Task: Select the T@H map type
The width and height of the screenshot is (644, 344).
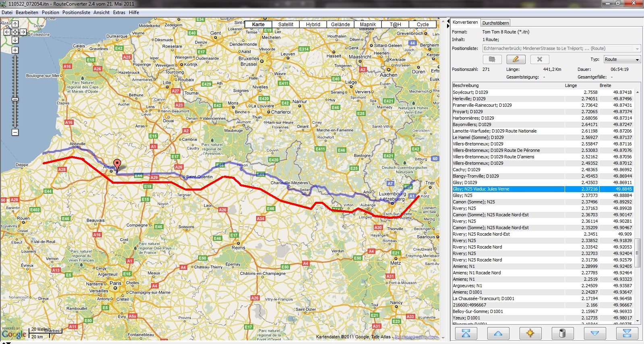Action: click(x=396, y=25)
